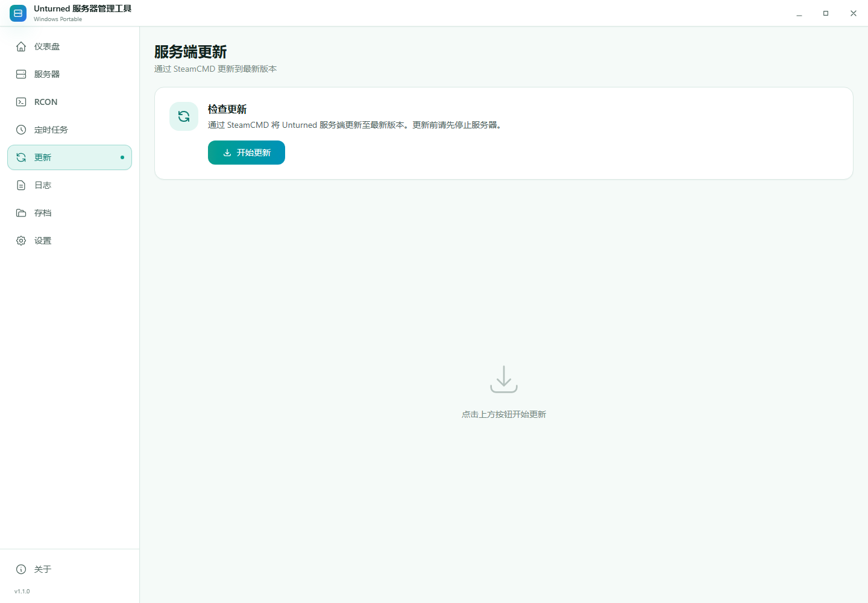Click the info circle icon beside 关于
This screenshot has width=868, height=603.
(21, 569)
